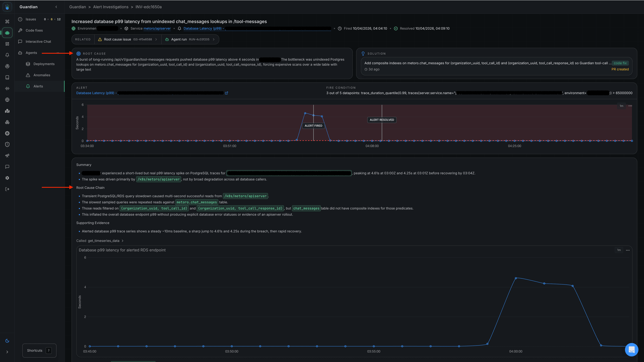Screen dimensions: 644x362
Task: Click the logout icon at sidebar bottom
Action: point(7,189)
